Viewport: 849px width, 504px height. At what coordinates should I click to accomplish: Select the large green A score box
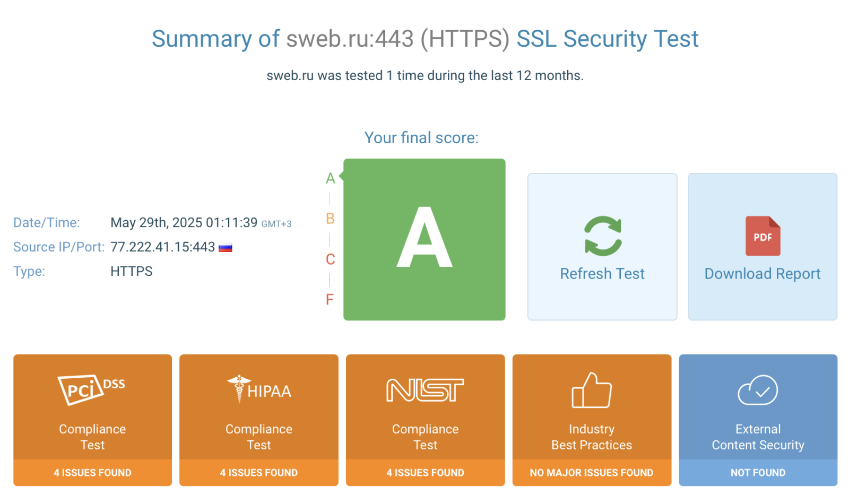424,239
